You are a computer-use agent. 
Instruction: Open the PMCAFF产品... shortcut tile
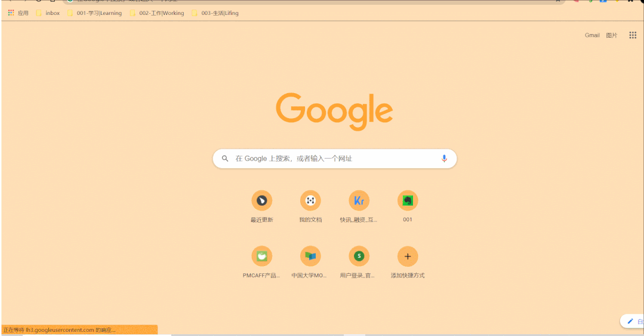[261, 263]
